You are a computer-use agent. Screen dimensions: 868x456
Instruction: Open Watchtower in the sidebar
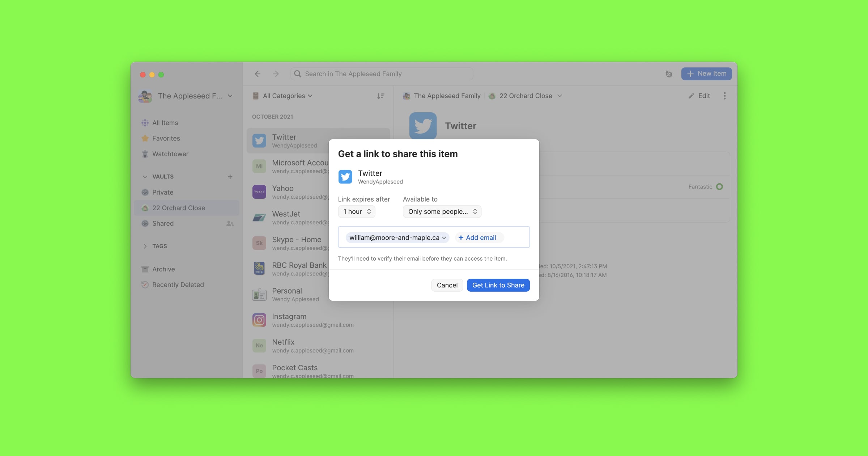[170, 154]
